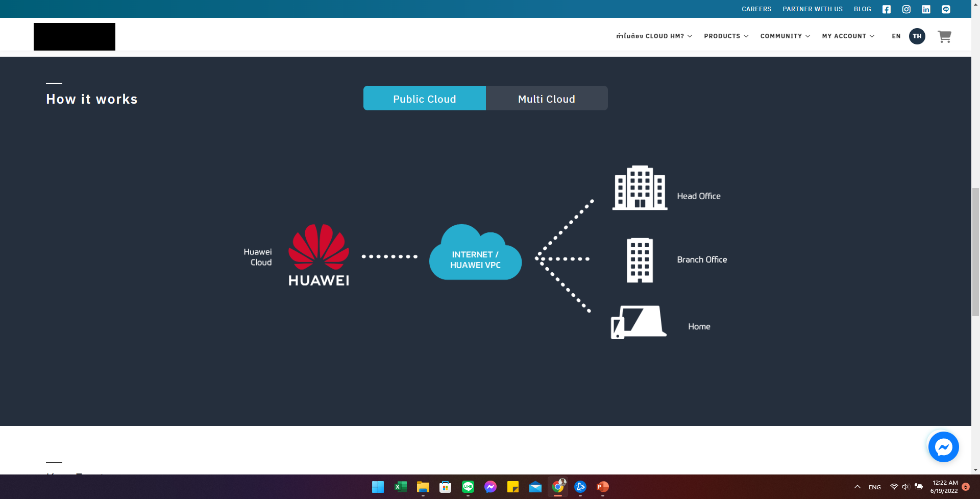980x499 pixels.
Task: Click the Home devices icon
Action: point(639,322)
